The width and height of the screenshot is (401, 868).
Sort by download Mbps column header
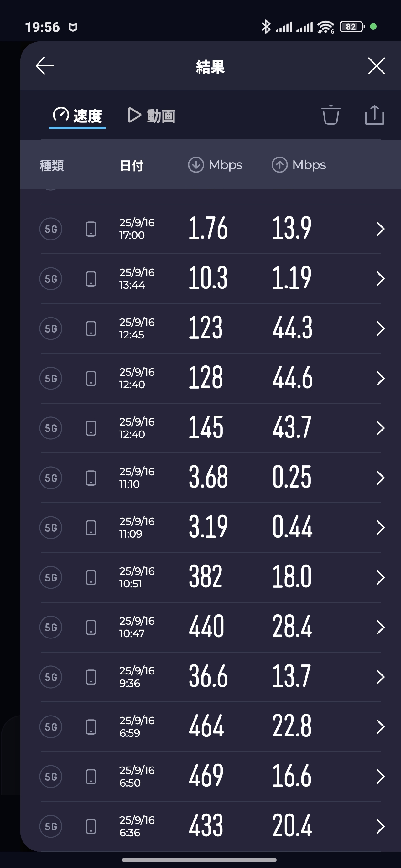tap(215, 165)
